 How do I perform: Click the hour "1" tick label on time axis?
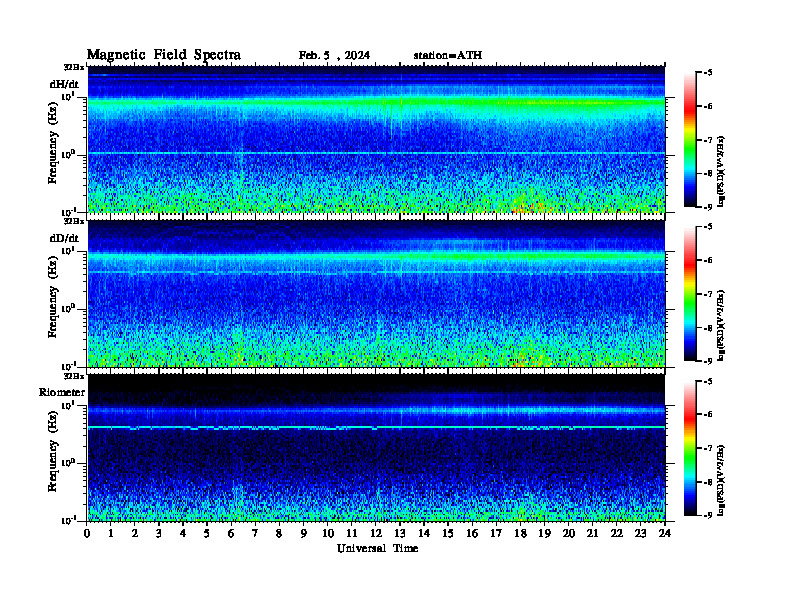coord(111,534)
